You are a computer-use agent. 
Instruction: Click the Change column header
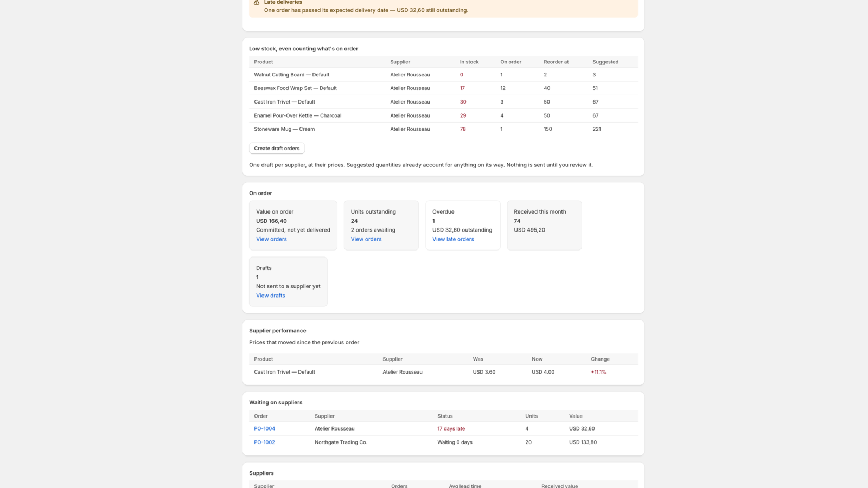pyautogui.click(x=600, y=359)
